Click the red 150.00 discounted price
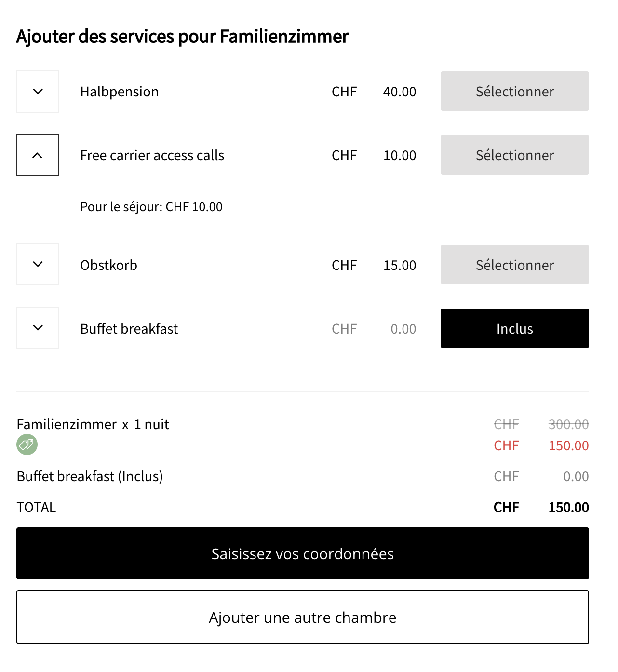 568,445
